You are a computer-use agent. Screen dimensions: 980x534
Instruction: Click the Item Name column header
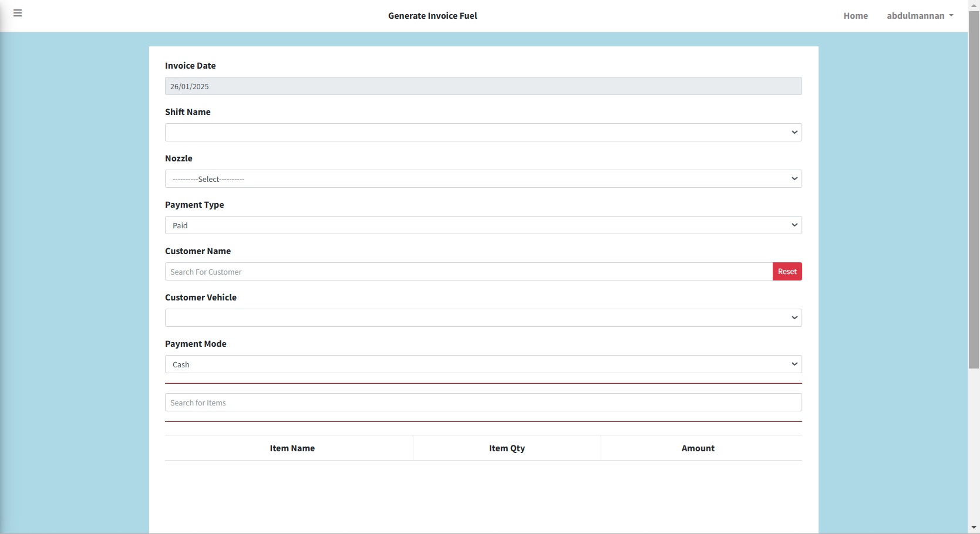(292, 448)
